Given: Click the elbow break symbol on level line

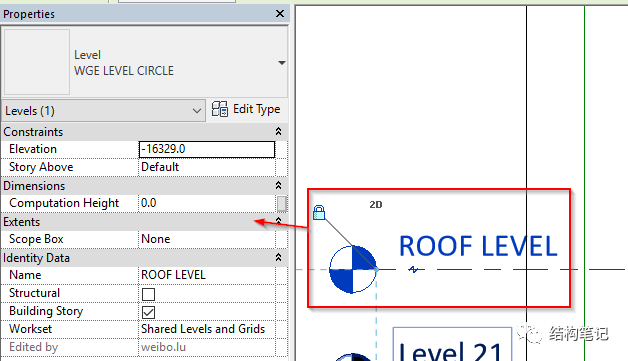Looking at the screenshot, I should click(x=413, y=269).
